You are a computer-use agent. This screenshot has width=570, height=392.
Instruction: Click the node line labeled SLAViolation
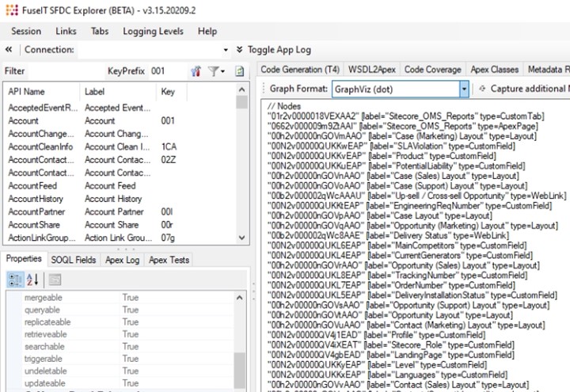(391, 147)
